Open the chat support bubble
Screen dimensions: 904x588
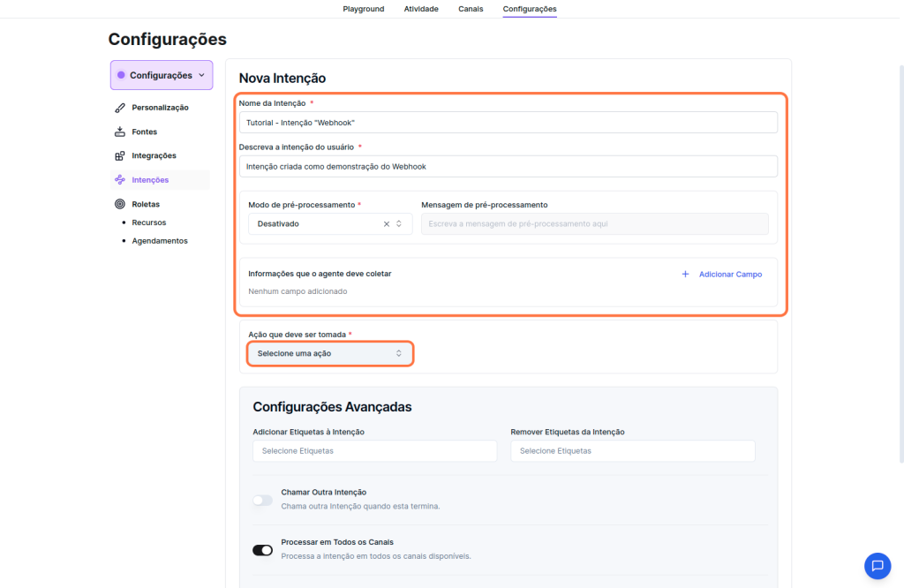coord(877,565)
